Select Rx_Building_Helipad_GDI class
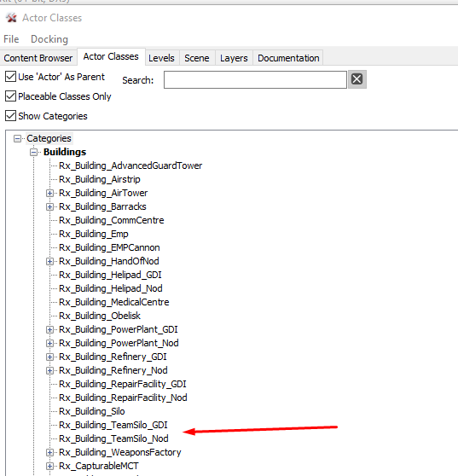458x476 pixels. 110,275
